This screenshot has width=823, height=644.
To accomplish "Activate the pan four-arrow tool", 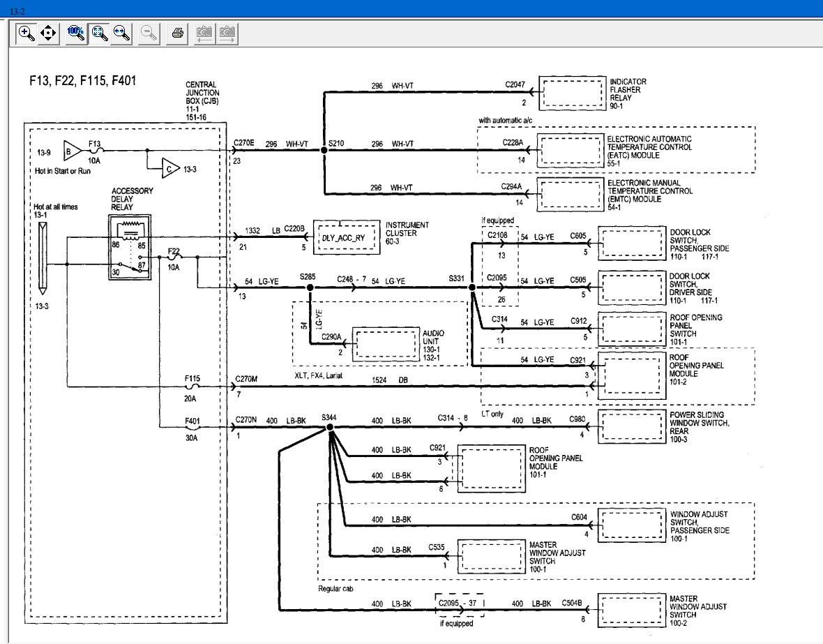I will (x=48, y=33).
